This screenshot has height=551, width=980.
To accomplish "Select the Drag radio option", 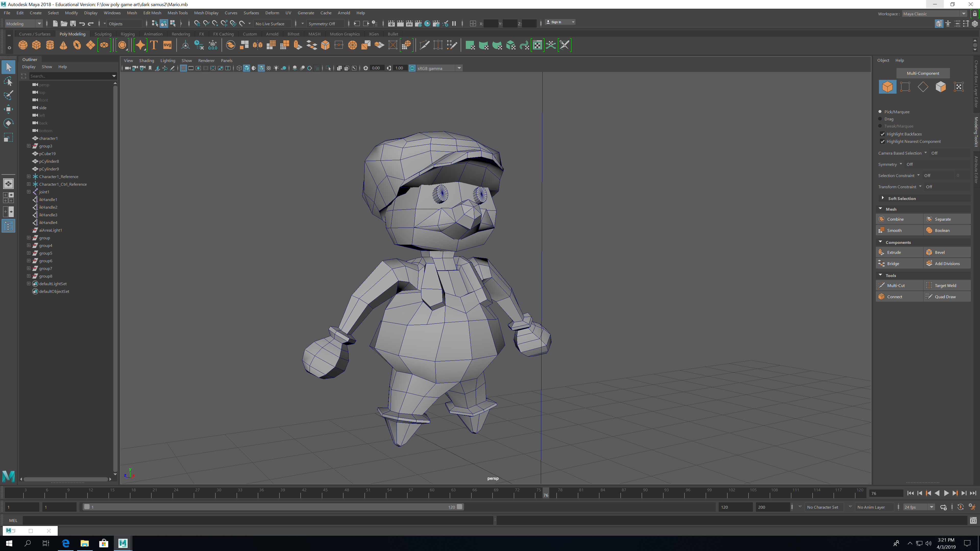I will pyautogui.click(x=880, y=119).
